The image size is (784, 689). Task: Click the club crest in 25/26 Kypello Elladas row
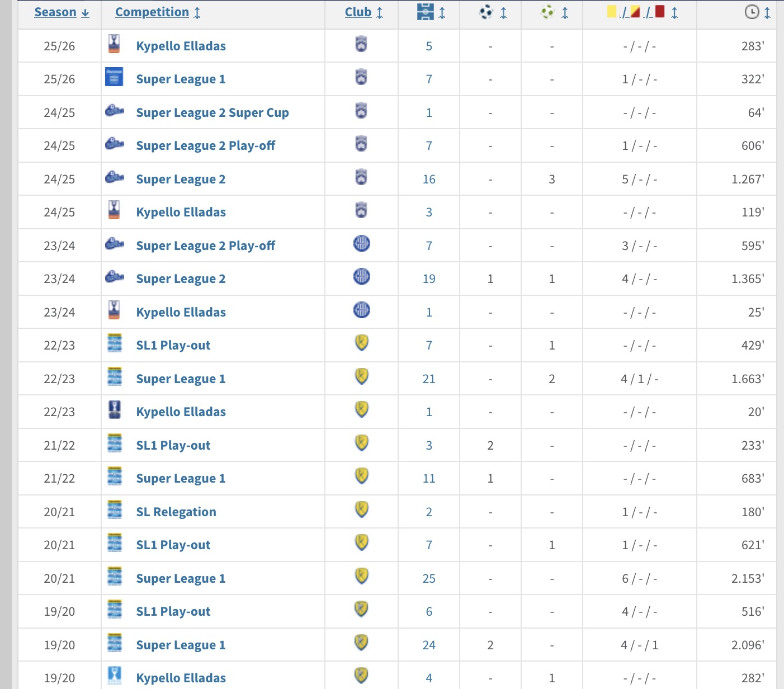(361, 44)
